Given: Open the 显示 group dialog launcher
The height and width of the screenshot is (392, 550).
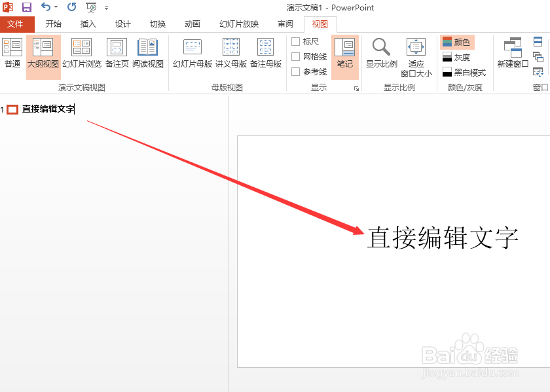Looking at the screenshot, I should 356,89.
